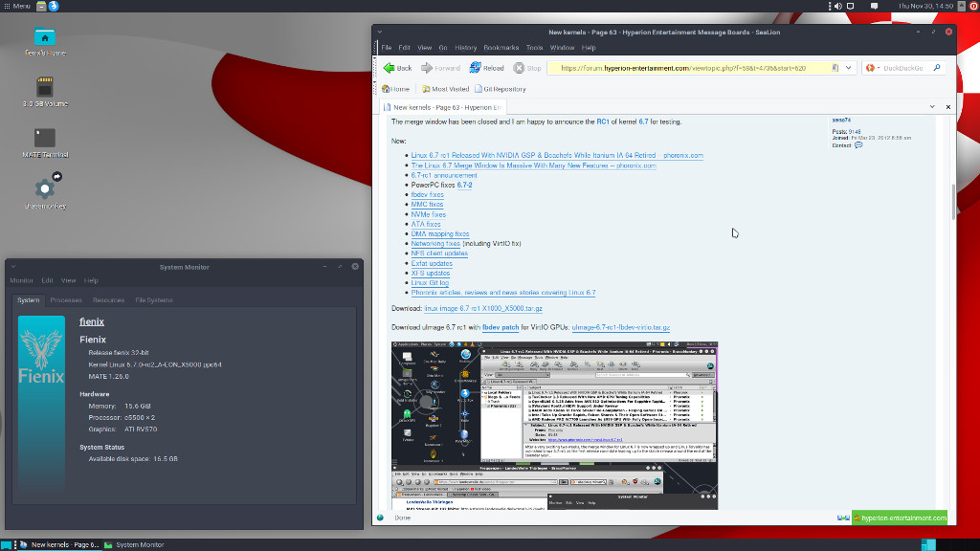Open the System Monitor window menu button
The width and height of the screenshot is (980, 551).
[13, 267]
